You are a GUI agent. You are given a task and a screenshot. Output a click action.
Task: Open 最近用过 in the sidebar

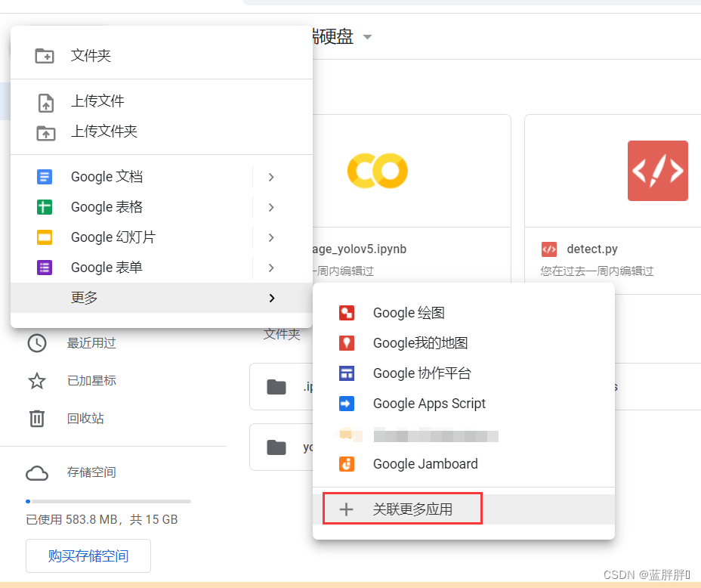point(91,343)
